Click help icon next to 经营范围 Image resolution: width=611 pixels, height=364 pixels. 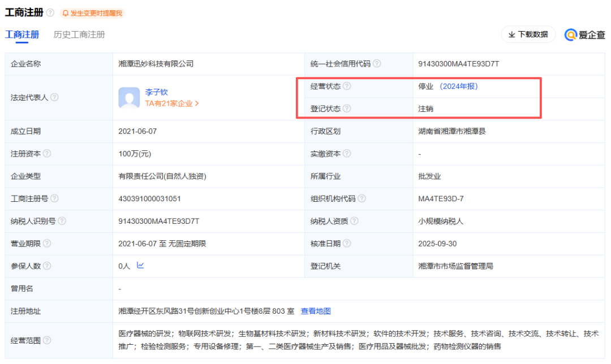(47, 340)
